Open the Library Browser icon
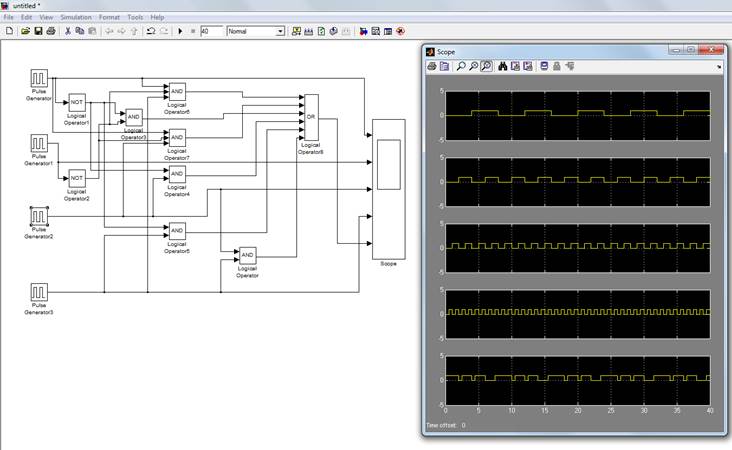 363,31
